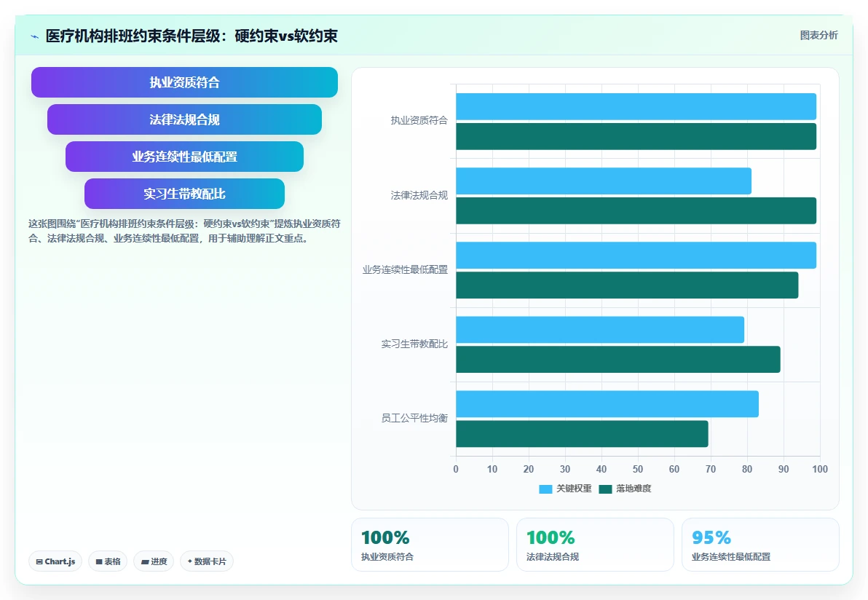The height and width of the screenshot is (600, 868).
Task: Click the blue 实习生带教配比 bar
Action: click(600, 330)
